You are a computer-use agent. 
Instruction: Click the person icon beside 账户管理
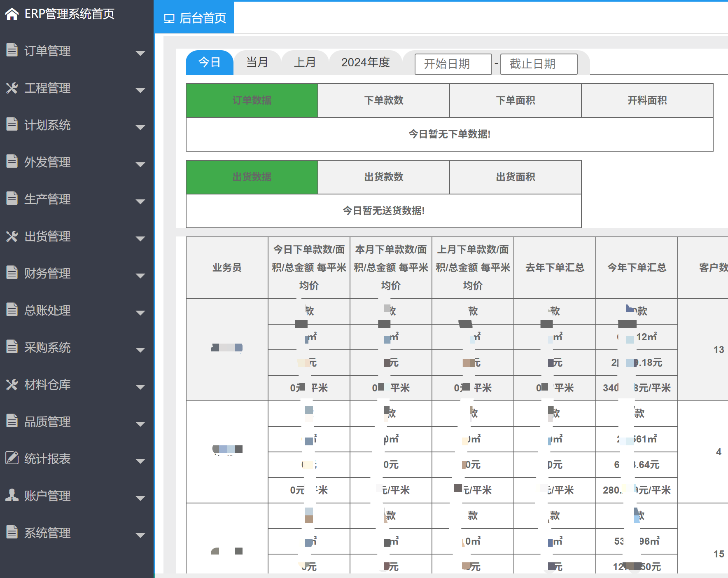[12, 496]
